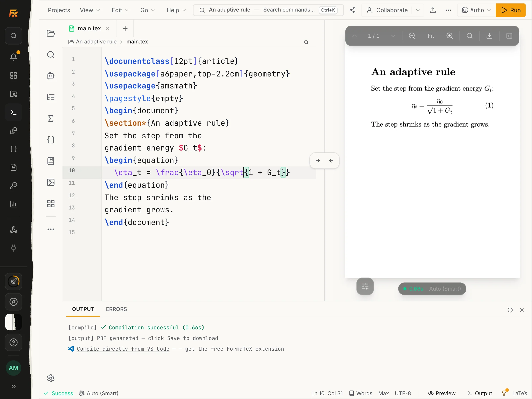
Task: Click the upload export icon in top bar
Action: pyautogui.click(x=433, y=10)
